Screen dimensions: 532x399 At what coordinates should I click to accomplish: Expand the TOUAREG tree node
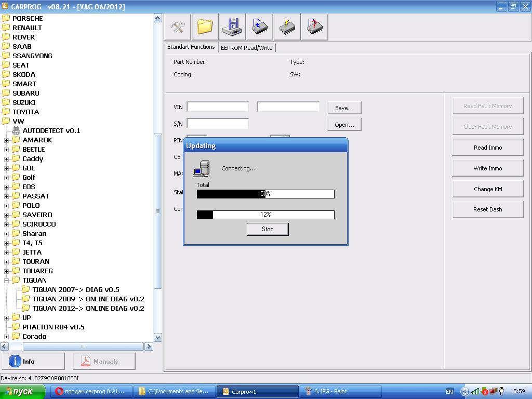point(6,271)
